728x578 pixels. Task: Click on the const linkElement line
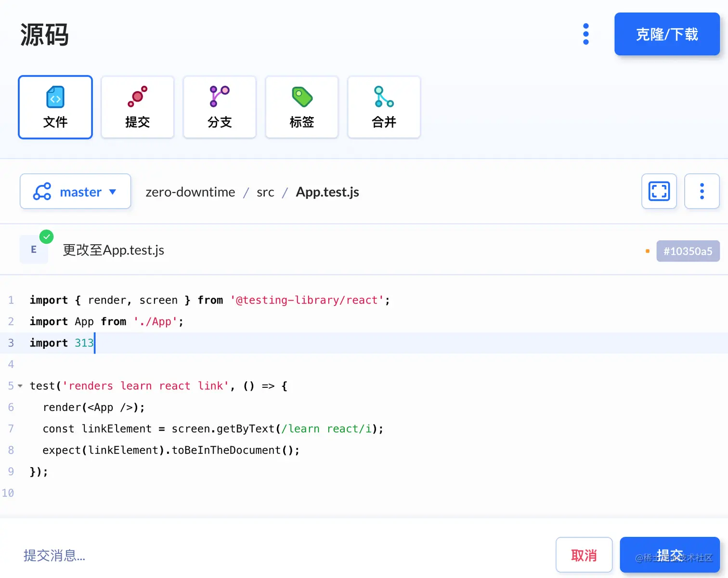tap(213, 429)
